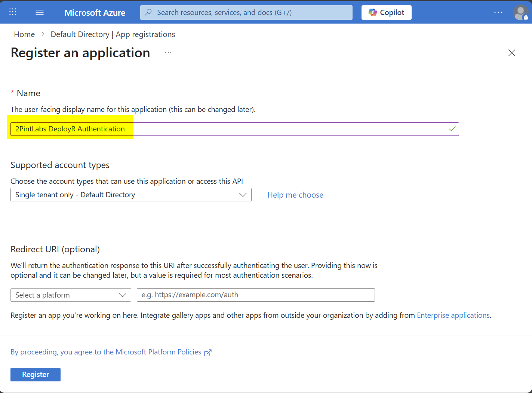Click the search magnifier icon

[x=148, y=12]
